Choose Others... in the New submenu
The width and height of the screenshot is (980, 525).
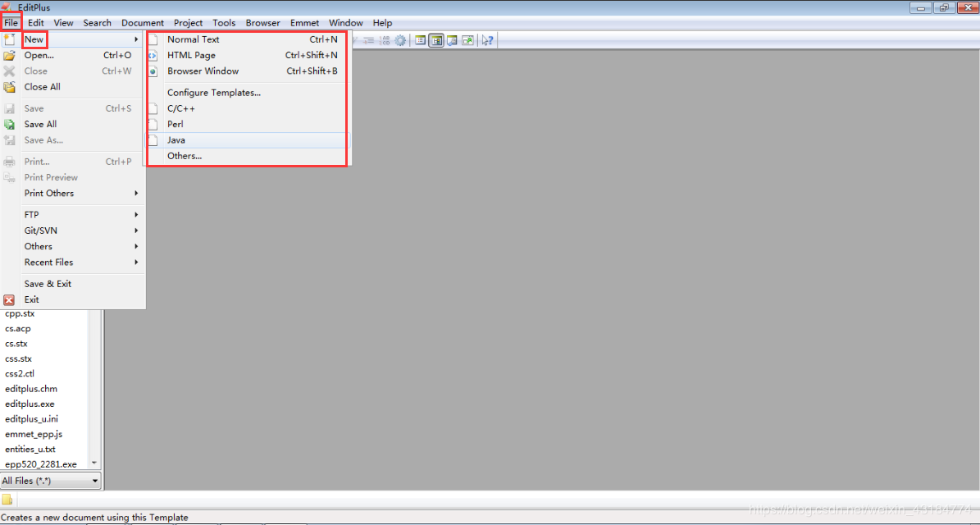pyautogui.click(x=185, y=156)
